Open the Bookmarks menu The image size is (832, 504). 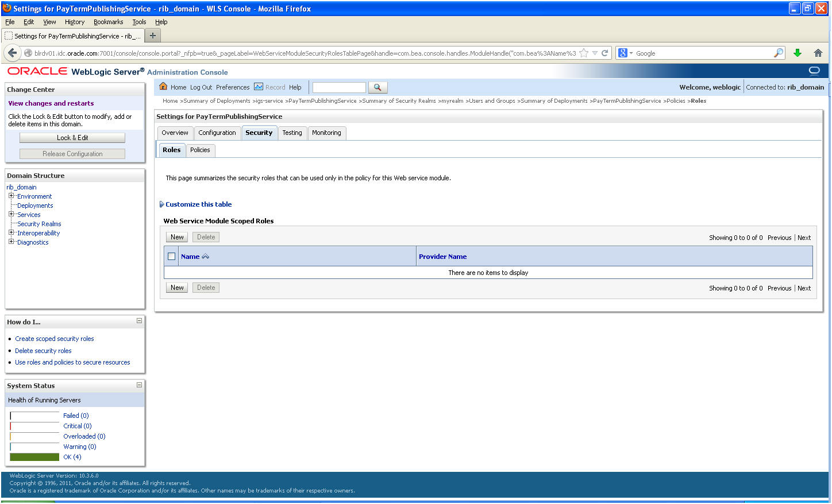pyautogui.click(x=109, y=22)
